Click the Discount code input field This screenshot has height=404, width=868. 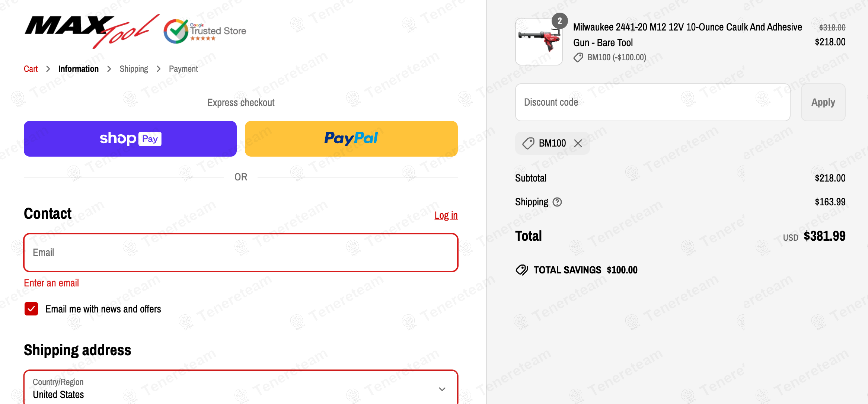point(652,102)
